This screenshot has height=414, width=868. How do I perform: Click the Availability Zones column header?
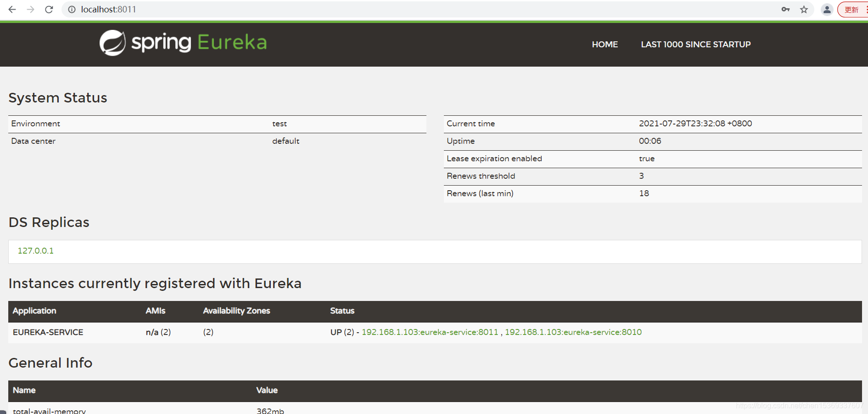tap(236, 311)
